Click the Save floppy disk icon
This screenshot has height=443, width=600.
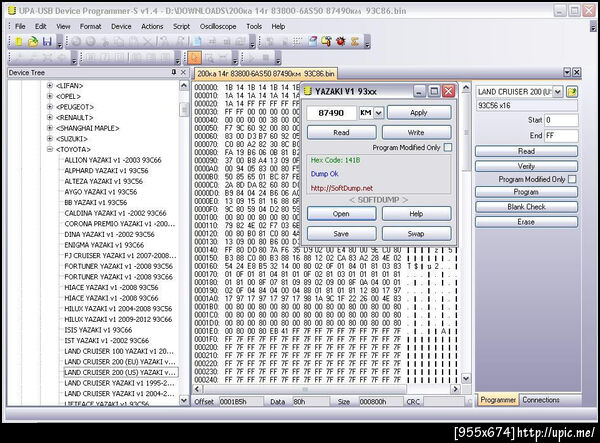[47, 41]
